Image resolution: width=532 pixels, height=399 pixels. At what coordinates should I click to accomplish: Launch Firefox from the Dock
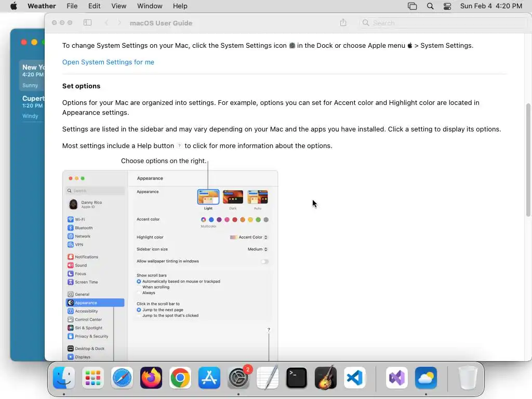pyautogui.click(x=151, y=378)
